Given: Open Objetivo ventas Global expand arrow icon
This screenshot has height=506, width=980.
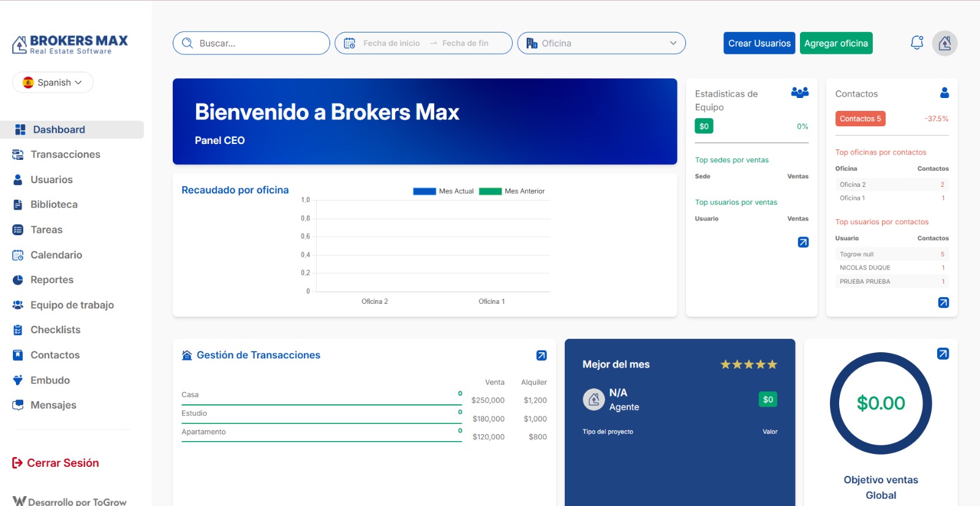Looking at the screenshot, I should (943, 353).
